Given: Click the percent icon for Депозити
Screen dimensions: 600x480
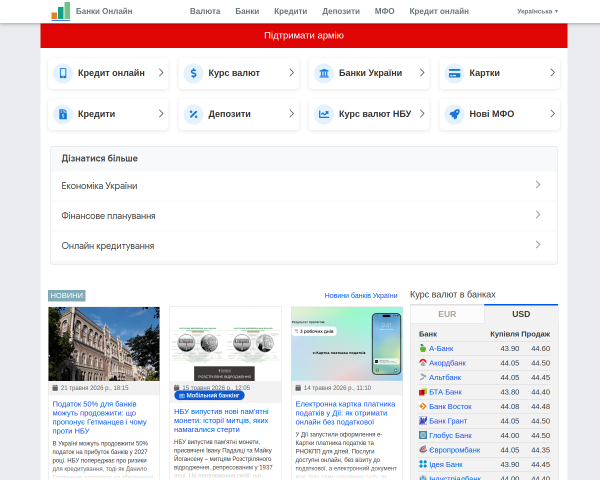Looking at the screenshot, I should pos(194,114).
